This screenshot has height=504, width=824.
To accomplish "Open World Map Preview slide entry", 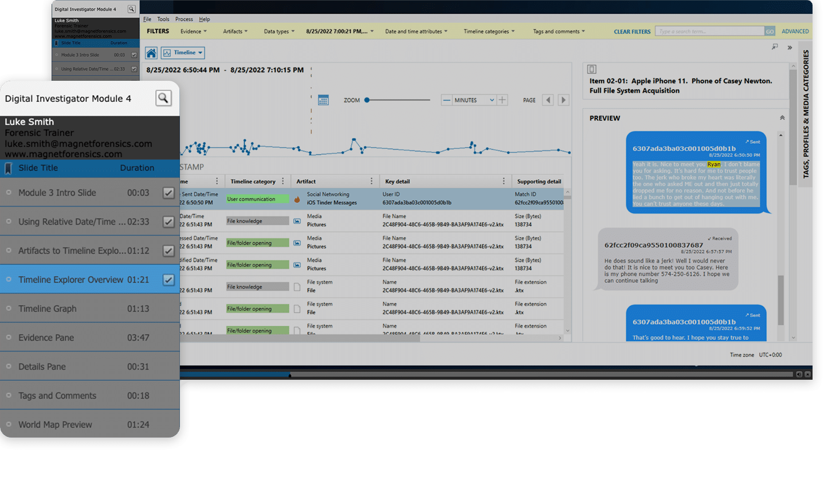I will (x=90, y=424).
